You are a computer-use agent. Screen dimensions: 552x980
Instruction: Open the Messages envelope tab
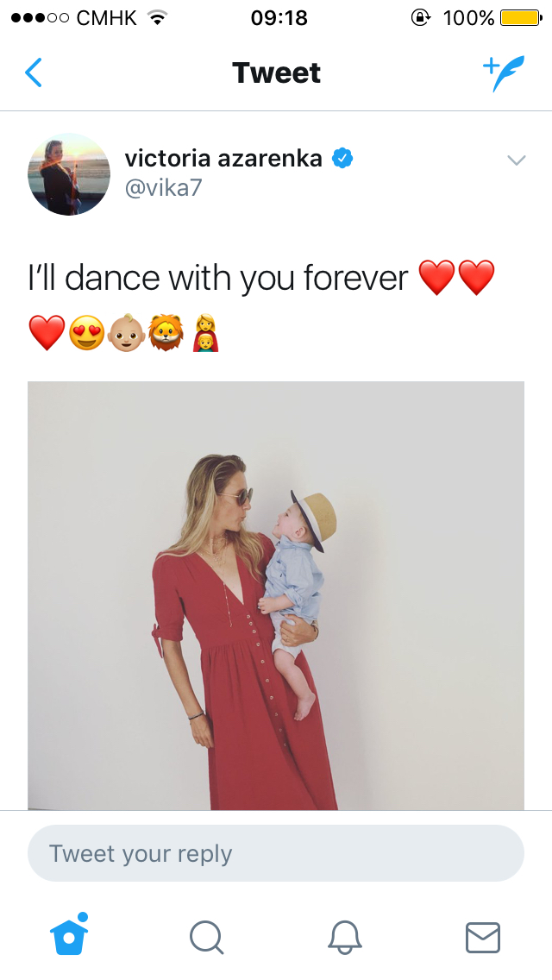click(483, 938)
